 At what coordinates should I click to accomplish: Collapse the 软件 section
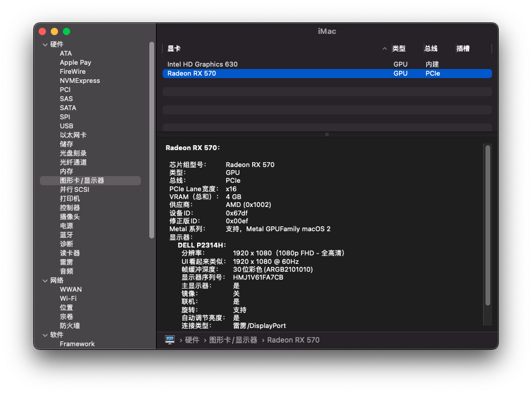click(x=45, y=335)
